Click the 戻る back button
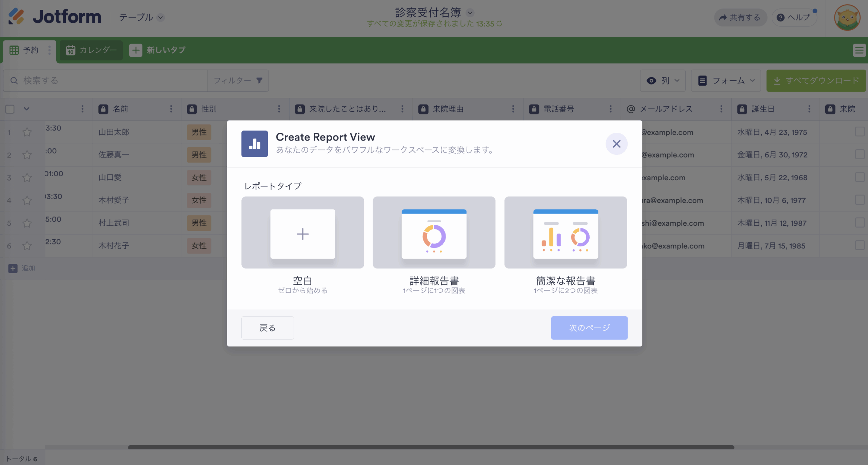This screenshot has height=465, width=868. click(268, 328)
